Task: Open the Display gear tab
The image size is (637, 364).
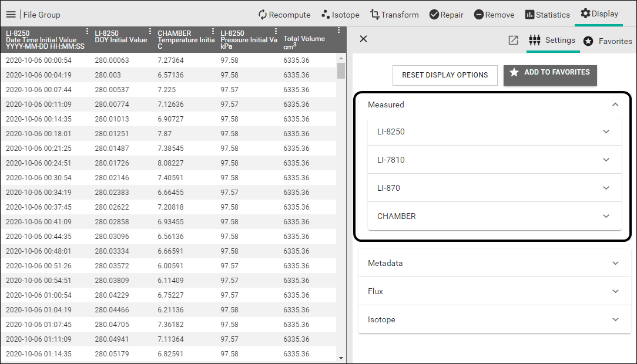Action: coord(599,14)
